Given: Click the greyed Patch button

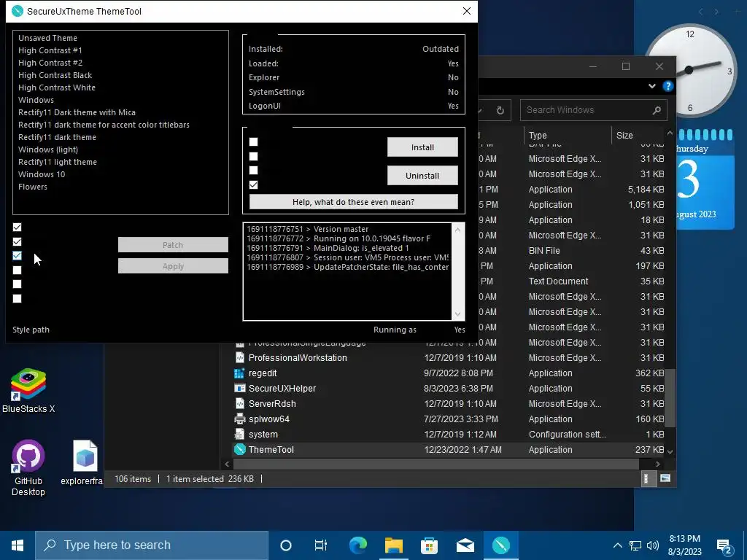Looking at the screenshot, I should [x=173, y=245].
